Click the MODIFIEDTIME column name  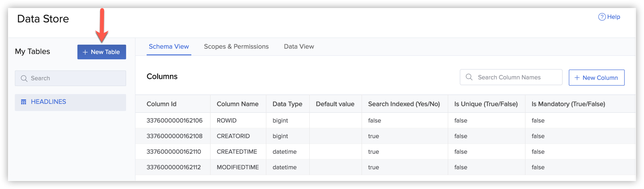237,168
